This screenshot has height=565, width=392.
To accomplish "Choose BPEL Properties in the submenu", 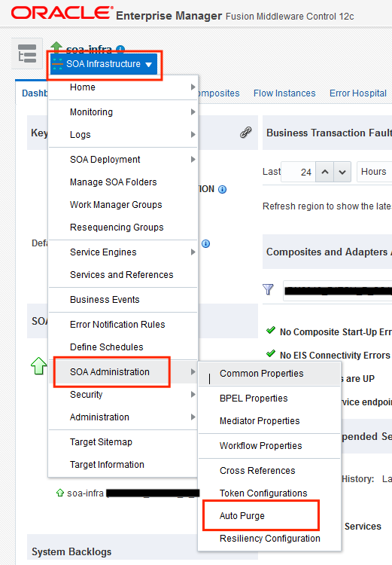I will coord(269,399).
